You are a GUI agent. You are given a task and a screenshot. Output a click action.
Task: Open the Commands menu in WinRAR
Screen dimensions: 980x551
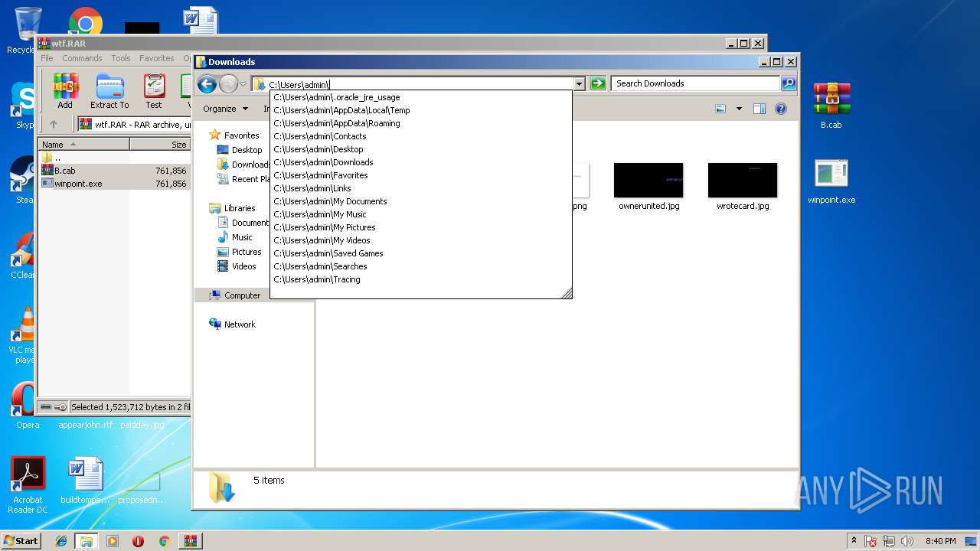pyautogui.click(x=82, y=58)
